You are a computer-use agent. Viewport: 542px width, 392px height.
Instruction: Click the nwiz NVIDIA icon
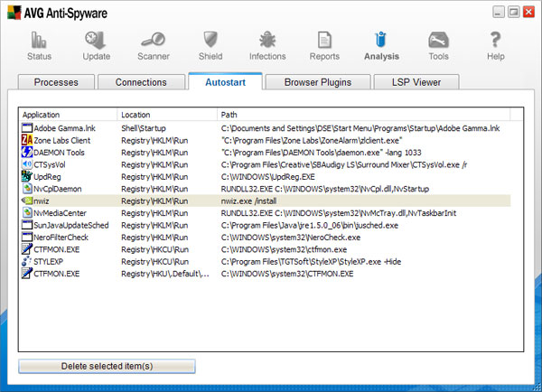click(x=26, y=201)
